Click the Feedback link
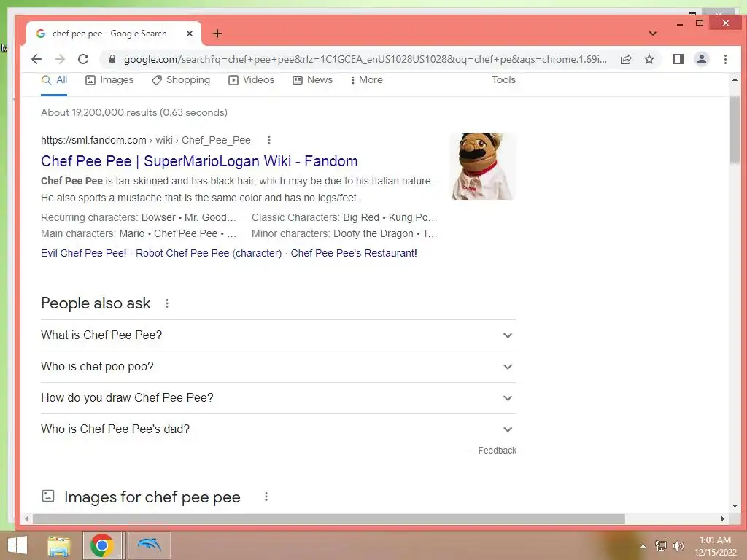The width and height of the screenshot is (747, 560). coord(498,451)
